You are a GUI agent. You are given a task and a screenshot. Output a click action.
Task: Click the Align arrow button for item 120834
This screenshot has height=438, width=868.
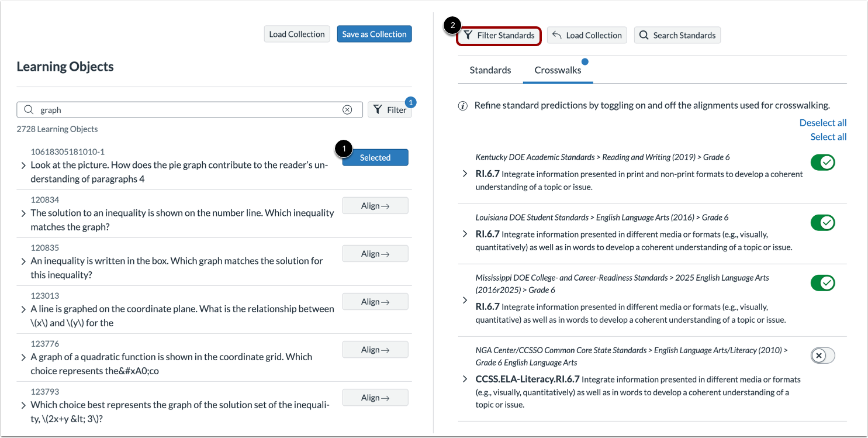point(375,206)
